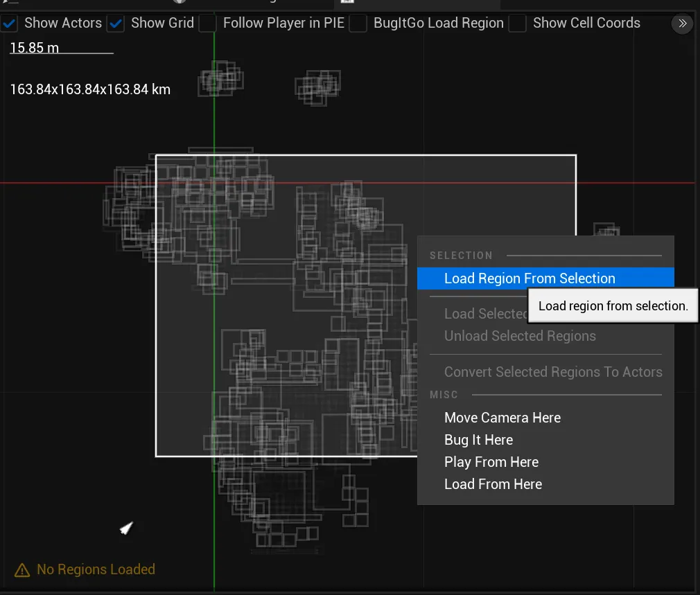
Task: Select Move Camera Here
Action: [x=502, y=418]
